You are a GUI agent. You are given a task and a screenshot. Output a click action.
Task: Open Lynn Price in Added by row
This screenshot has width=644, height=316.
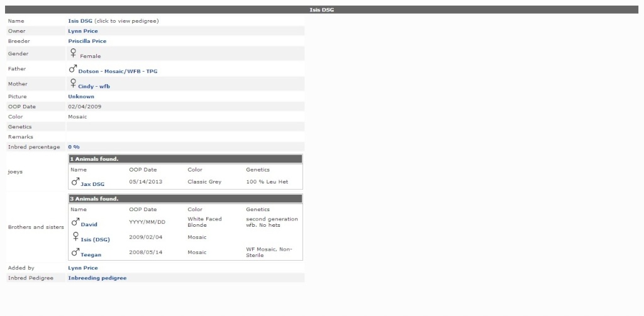(83, 268)
